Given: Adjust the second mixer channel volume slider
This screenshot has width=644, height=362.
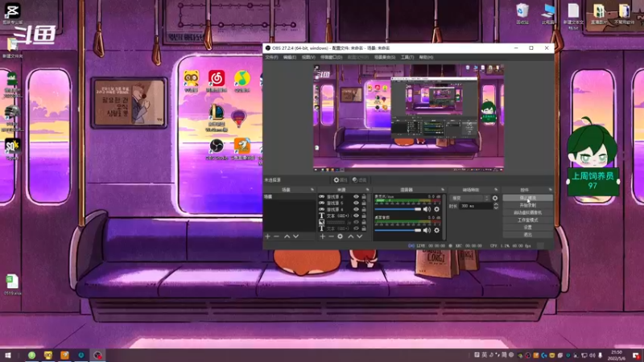Looking at the screenshot, I should pyautogui.click(x=398, y=230).
